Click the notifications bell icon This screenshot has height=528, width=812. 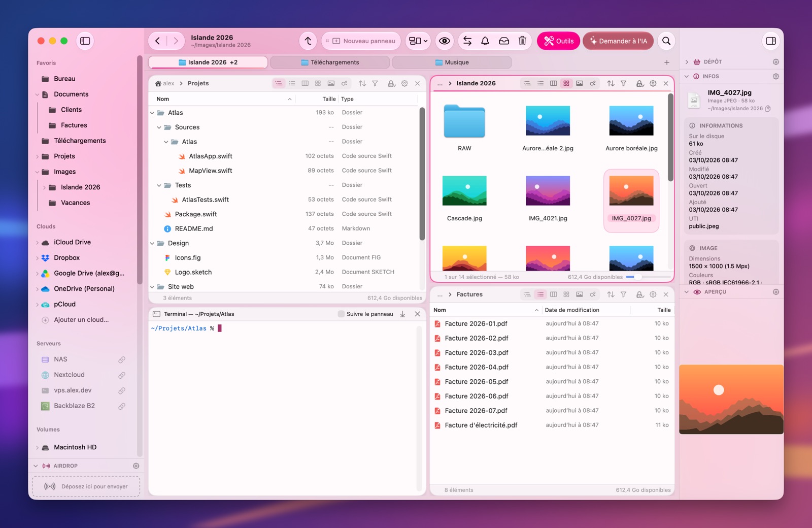485,41
